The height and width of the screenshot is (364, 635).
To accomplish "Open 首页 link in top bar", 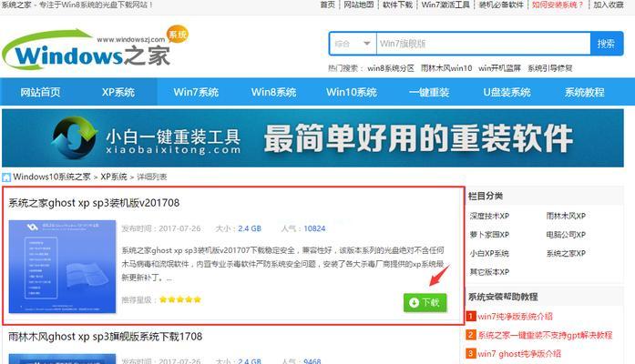I will 328,5.
